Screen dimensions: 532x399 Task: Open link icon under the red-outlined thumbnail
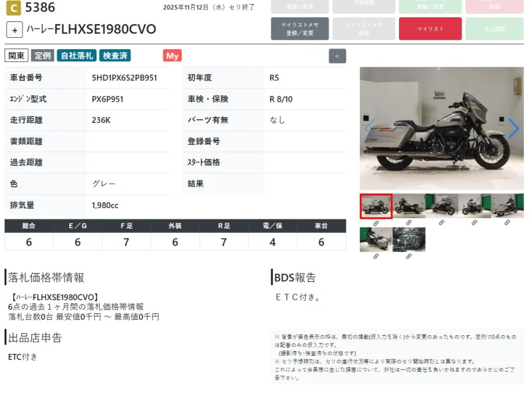(x=376, y=223)
